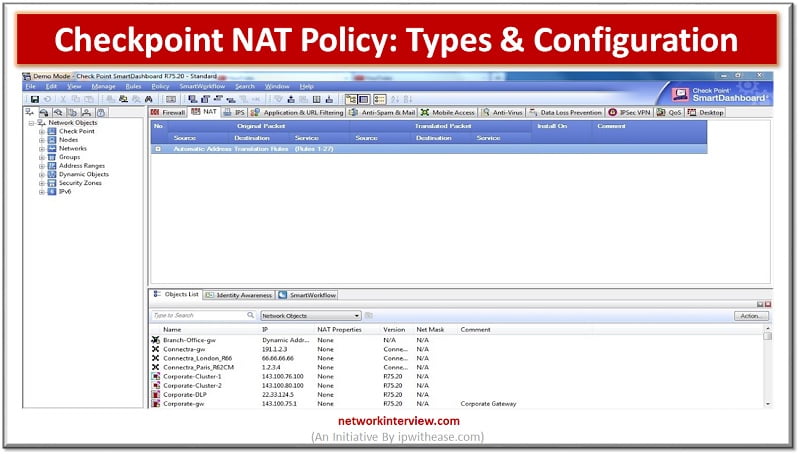Open the Rules menu
Viewport: 800px width, 455px height.
click(133, 86)
